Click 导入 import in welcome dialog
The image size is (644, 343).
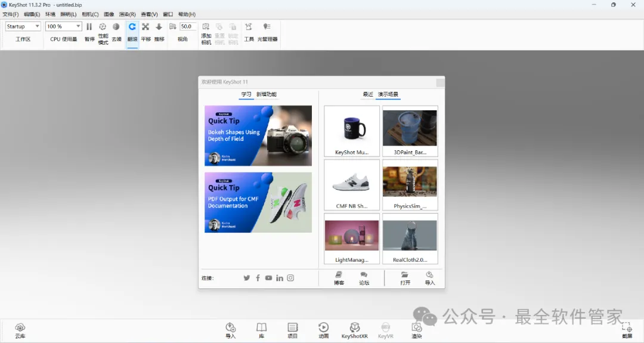(x=429, y=278)
